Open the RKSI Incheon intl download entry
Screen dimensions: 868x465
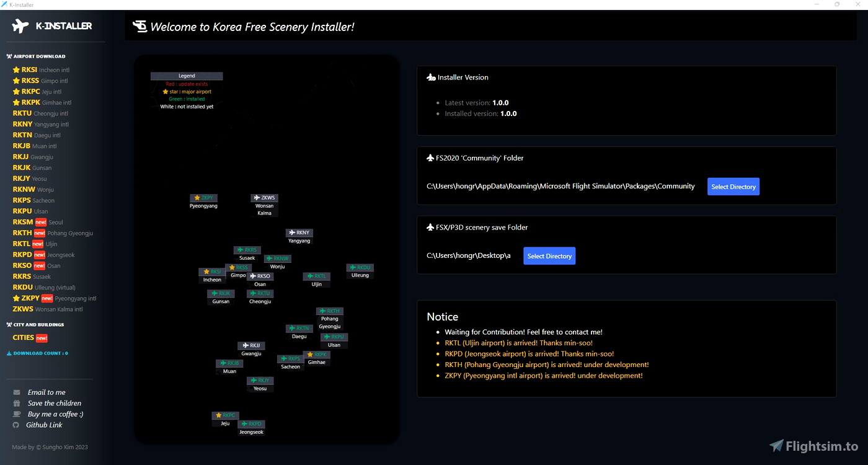41,70
